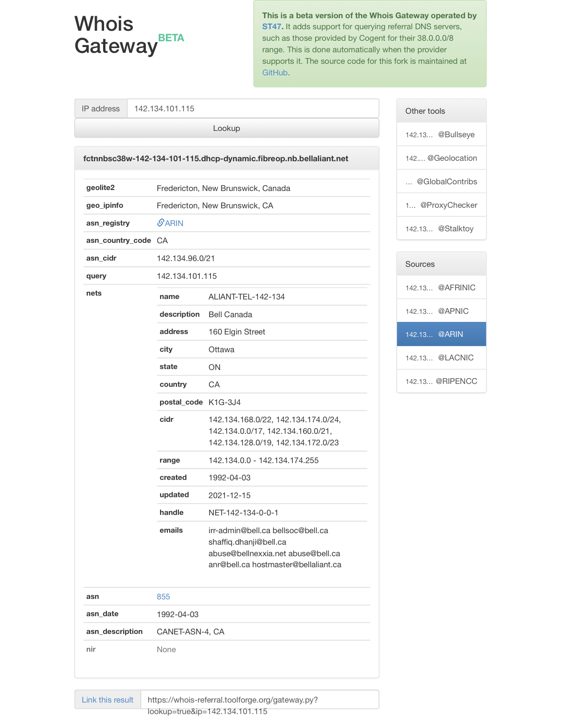Open the @Bullseye tool

point(442,134)
